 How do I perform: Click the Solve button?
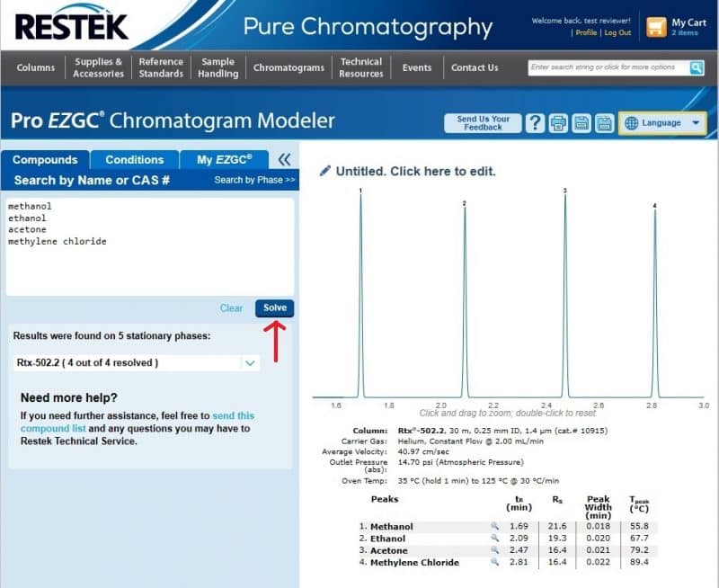(275, 308)
